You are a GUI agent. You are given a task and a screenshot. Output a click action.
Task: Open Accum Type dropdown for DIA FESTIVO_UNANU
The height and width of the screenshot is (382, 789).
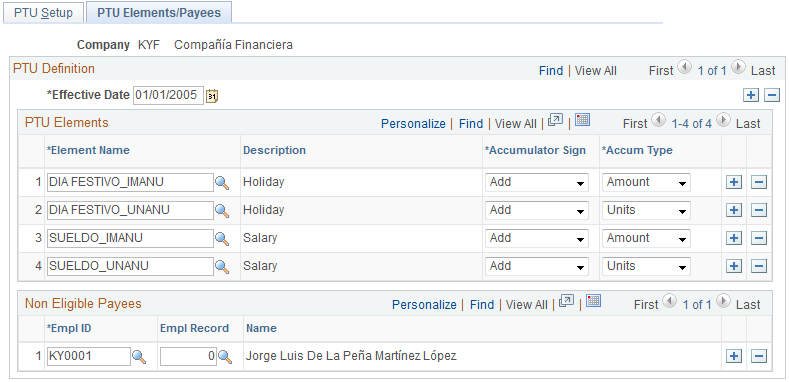pos(647,210)
